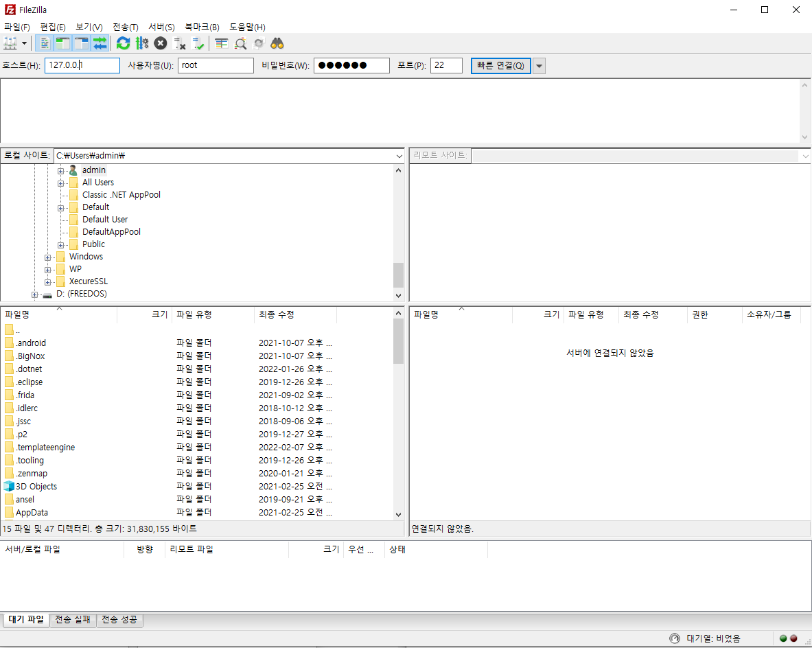Switch to the 대기 파일 tab
The width and height of the screenshot is (812, 648).
coord(26,619)
